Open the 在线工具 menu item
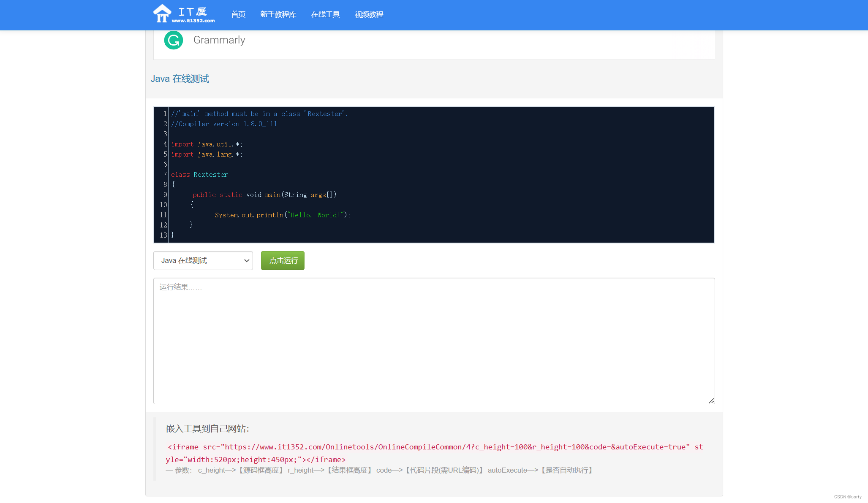The height and width of the screenshot is (503, 868). [325, 14]
